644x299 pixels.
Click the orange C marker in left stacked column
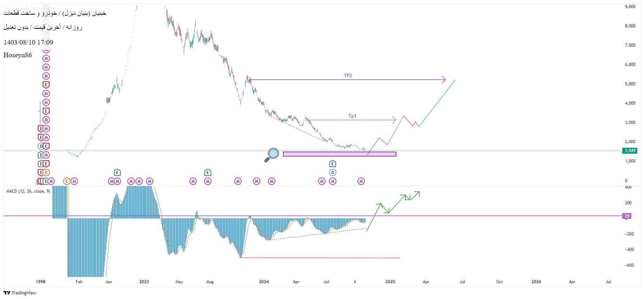coord(46,172)
